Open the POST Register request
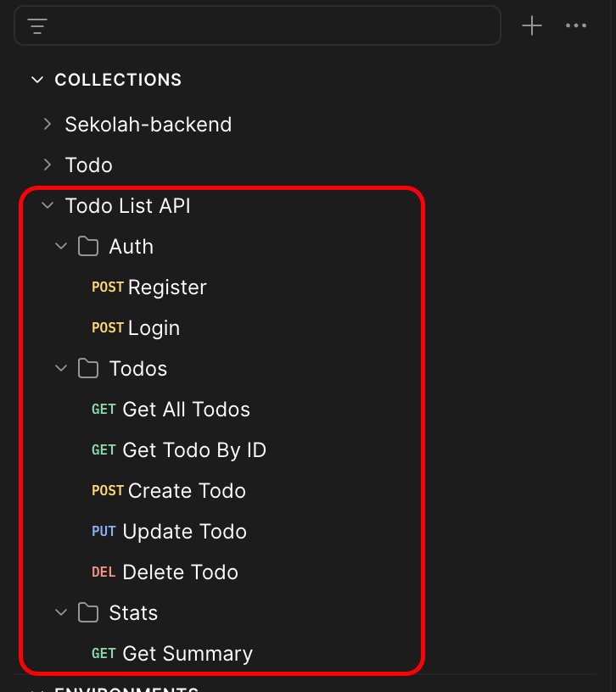Screen dimensions: 616x692 (149, 287)
